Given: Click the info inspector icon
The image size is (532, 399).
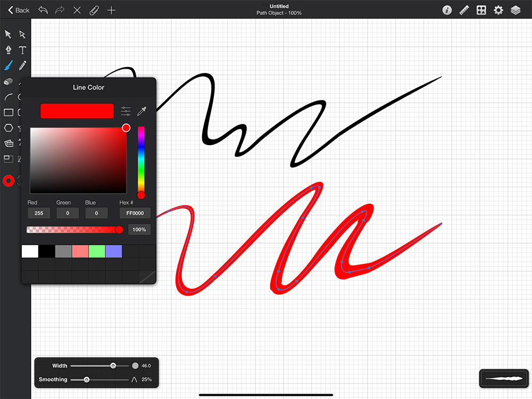Looking at the screenshot, I should tap(447, 10).
